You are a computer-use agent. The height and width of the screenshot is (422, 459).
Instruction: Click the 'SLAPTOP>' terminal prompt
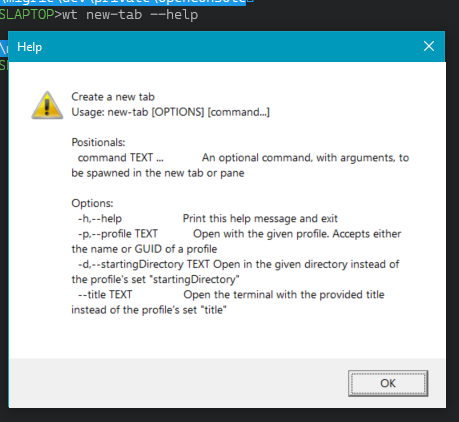[x=31, y=15]
